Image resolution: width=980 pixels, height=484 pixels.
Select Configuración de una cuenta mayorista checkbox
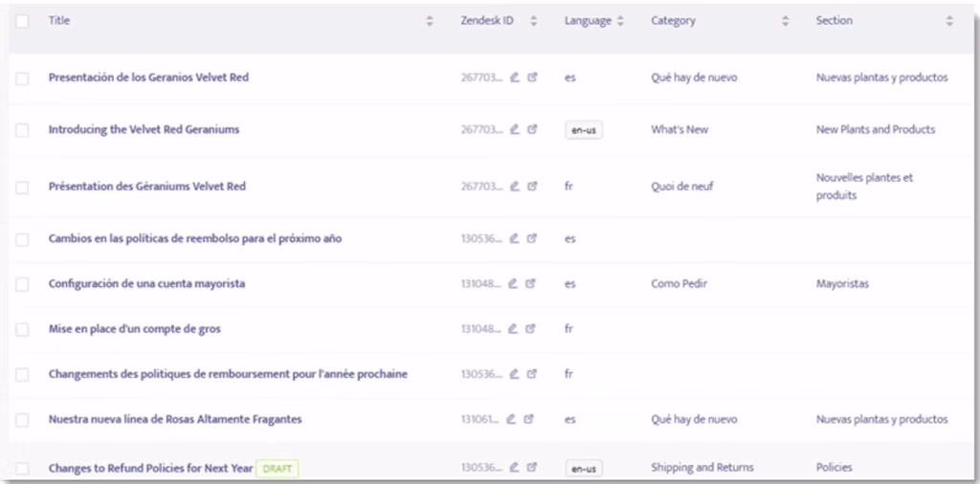point(23,285)
